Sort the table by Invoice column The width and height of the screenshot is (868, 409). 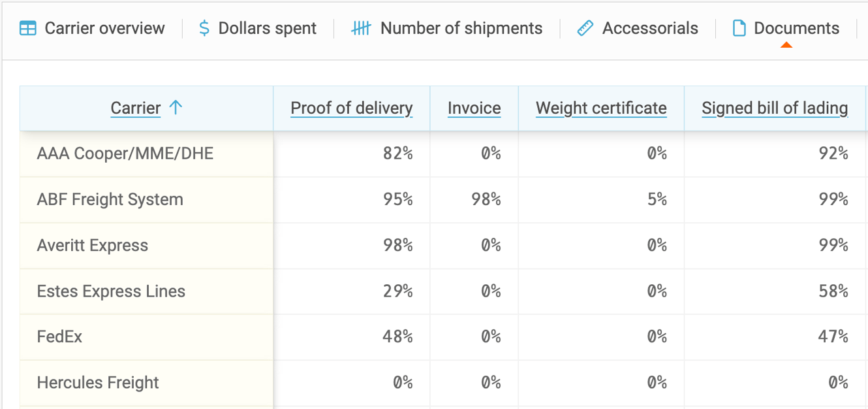tap(474, 108)
